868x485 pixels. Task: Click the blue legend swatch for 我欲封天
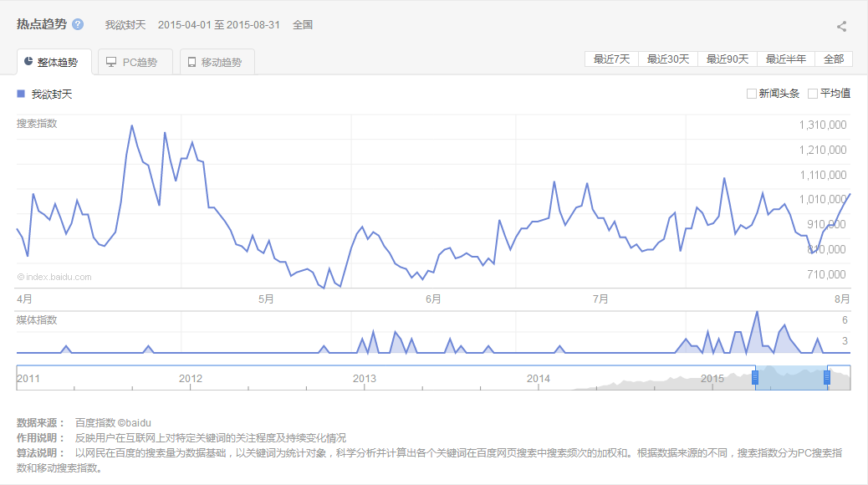tap(21, 94)
